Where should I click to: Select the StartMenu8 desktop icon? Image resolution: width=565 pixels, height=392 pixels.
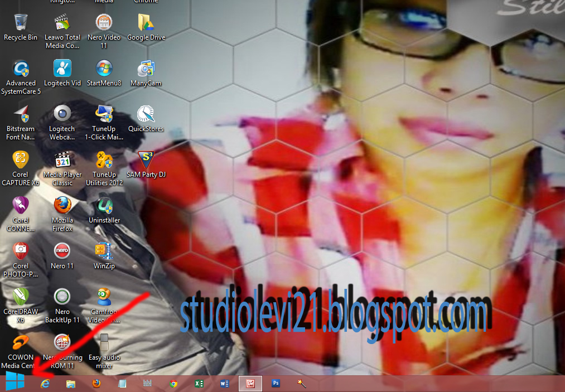tap(104, 73)
